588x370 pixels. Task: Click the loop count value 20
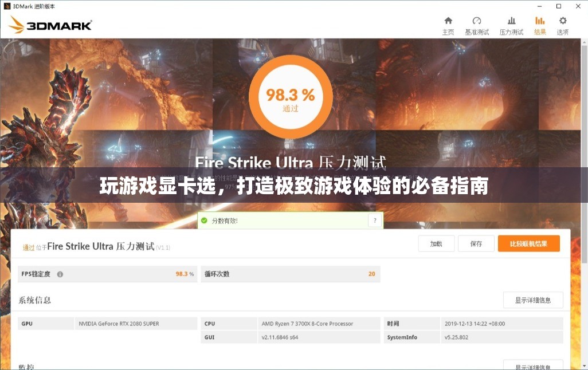pyautogui.click(x=371, y=274)
